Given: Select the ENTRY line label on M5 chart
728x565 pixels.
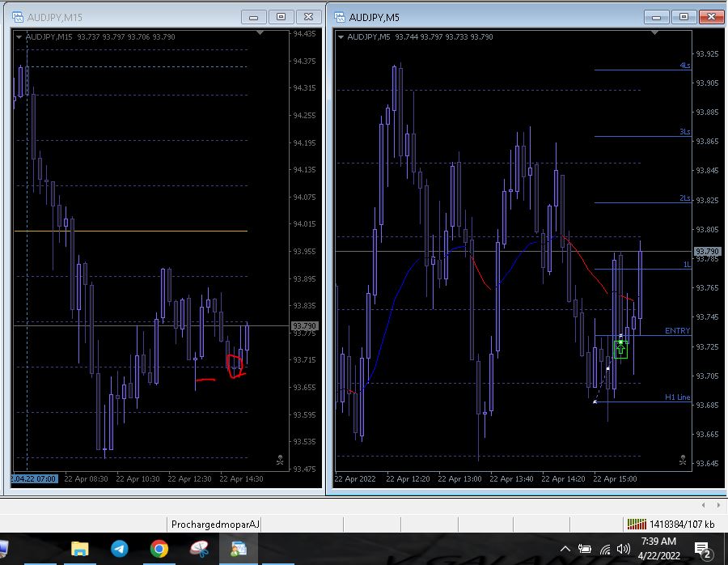Looking at the screenshot, I should point(677,330).
